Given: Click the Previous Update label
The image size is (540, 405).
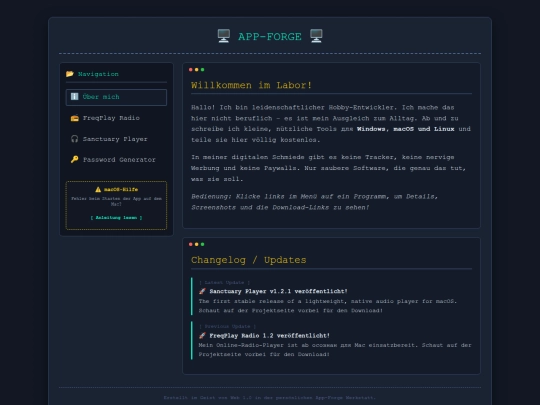Looking at the screenshot, I should tap(227, 326).
